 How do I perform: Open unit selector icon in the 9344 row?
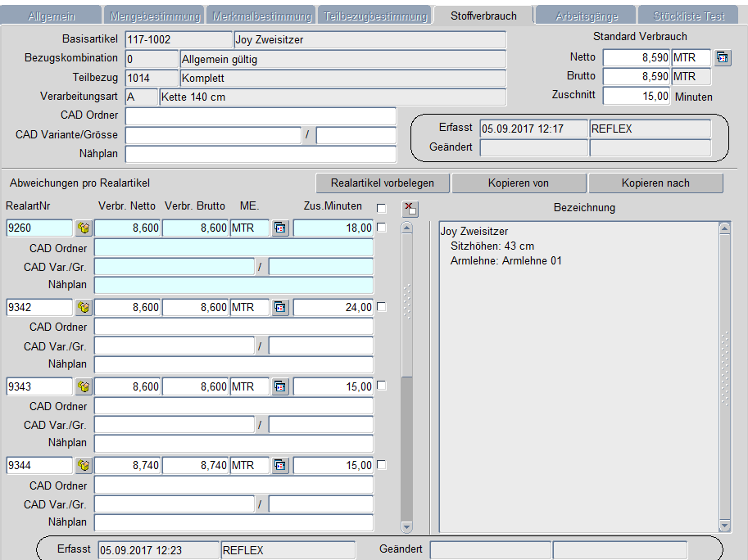[x=280, y=466]
